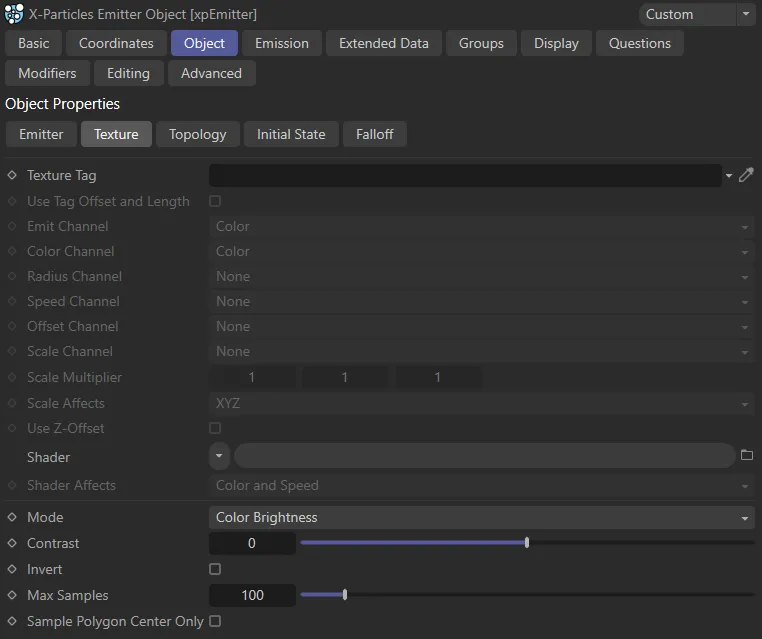Open the Color Channel dropdown
The width and height of the screenshot is (762, 639).
[x=482, y=251]
